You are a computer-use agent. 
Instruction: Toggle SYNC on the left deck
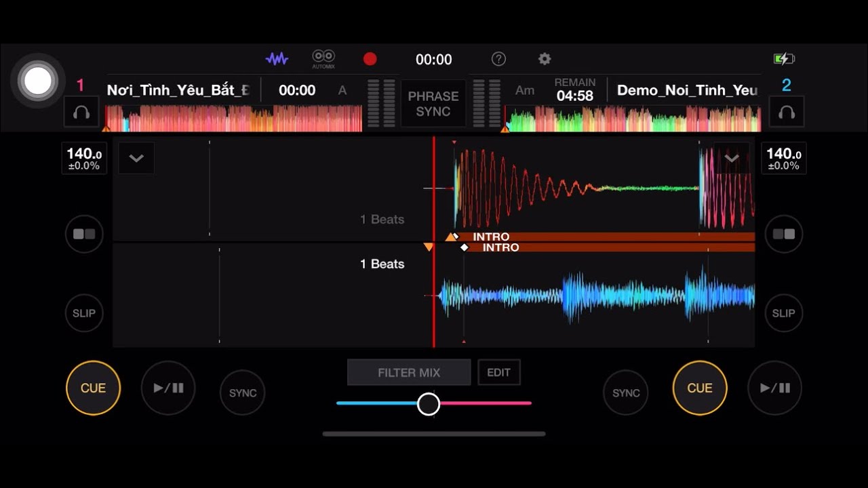click(243, 392)
